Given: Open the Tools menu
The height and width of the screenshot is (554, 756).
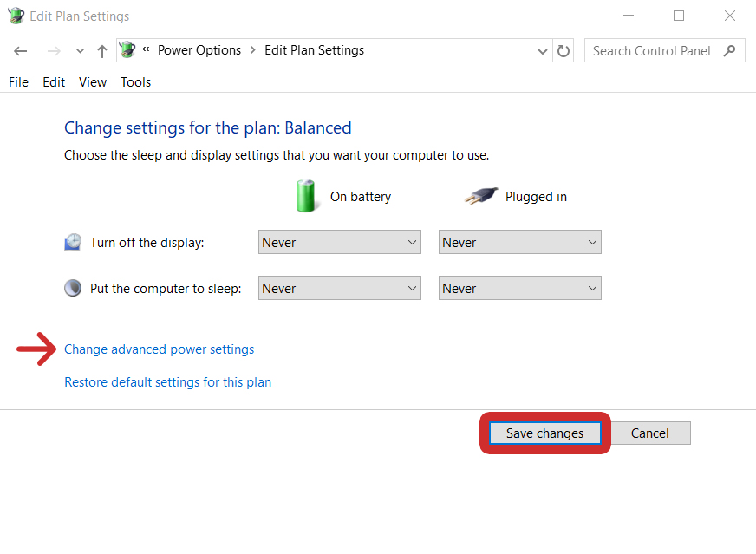Looking at the screenshot, I should pyautogui.click(x=135, y=81).
